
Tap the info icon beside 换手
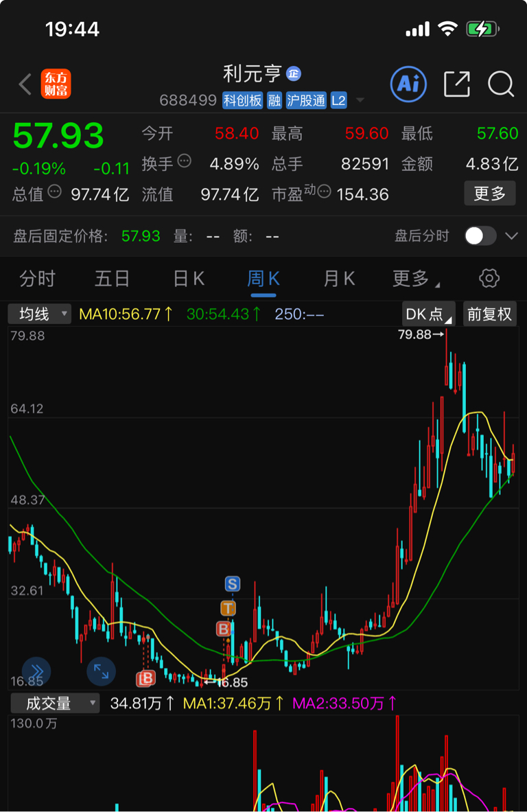coord(185,161)
